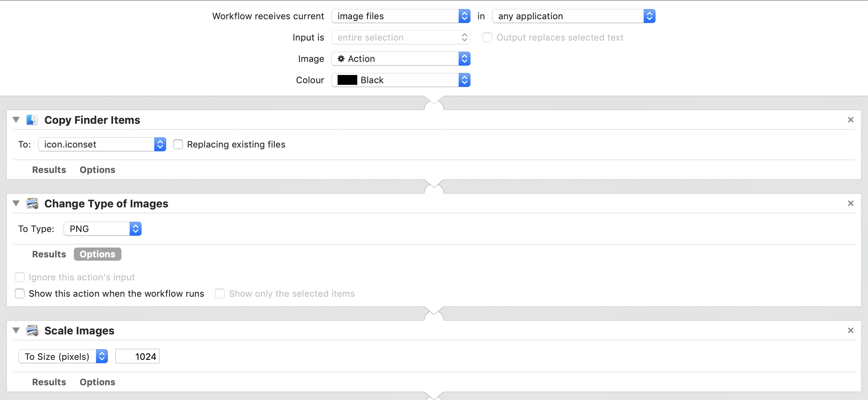Show Results for Copy Finder Items

49,170
